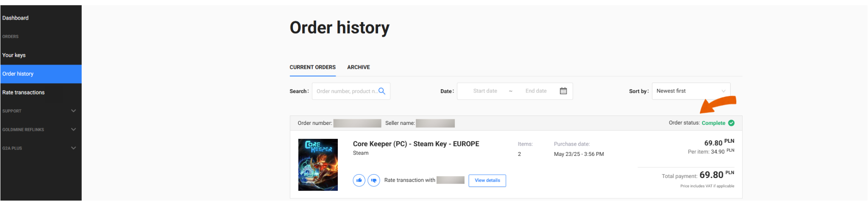The height and width of the screenshot is (223, 868).
Task: Click the thumbs up rating icon
Action: [x=359, y=181]
